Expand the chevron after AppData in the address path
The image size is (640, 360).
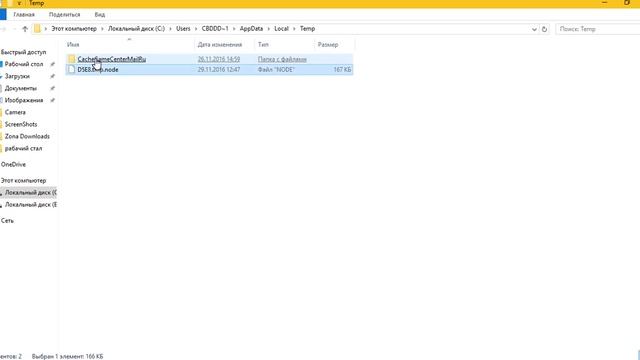click(x=269, y=29)
